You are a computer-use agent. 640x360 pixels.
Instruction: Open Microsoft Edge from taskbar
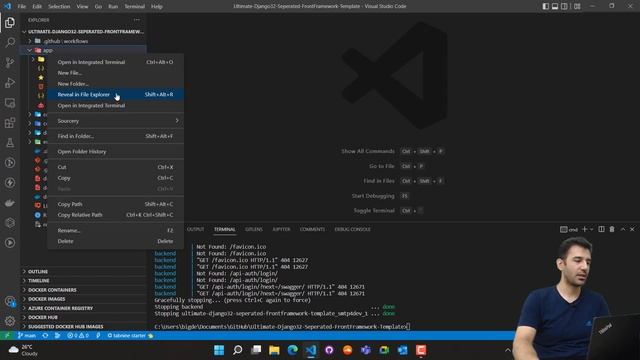293,350
